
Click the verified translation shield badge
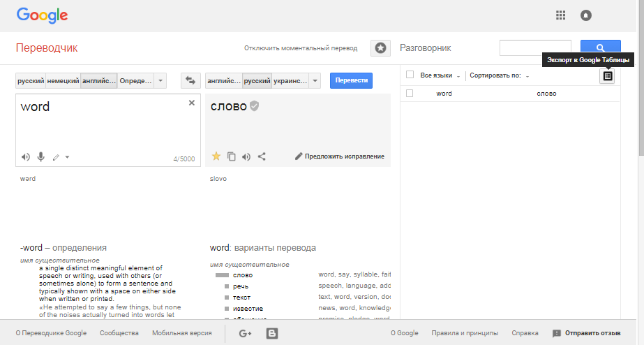[255, 106]
